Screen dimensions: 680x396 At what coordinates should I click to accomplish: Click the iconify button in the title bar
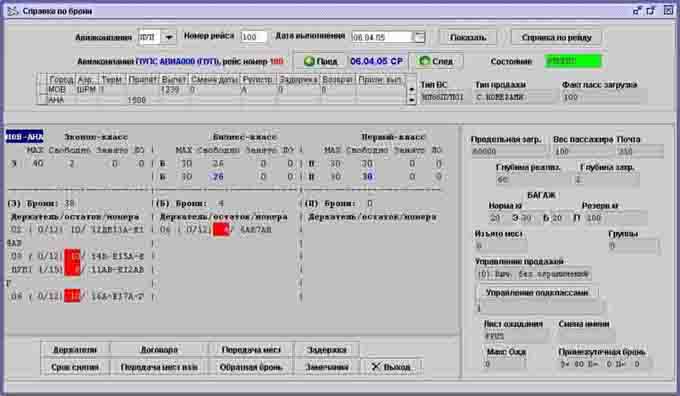pyautogui.click(x=636, y=11)
